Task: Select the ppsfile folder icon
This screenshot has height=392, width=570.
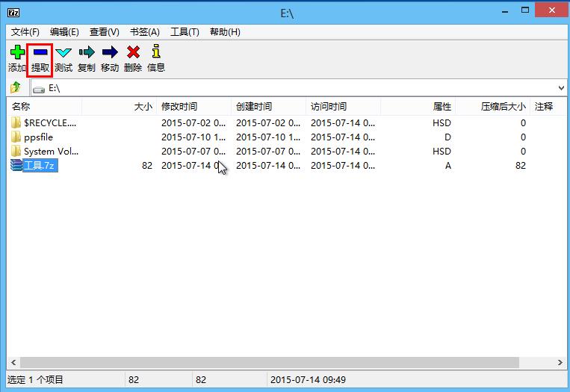Action: 16,137
